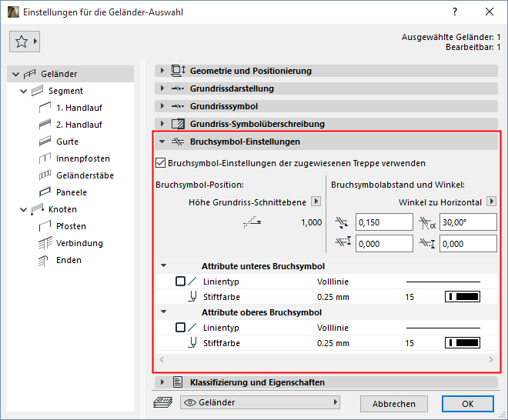
Task: Click the Grundrissdarstellung panel icon
Action: [x=178, y=88]
